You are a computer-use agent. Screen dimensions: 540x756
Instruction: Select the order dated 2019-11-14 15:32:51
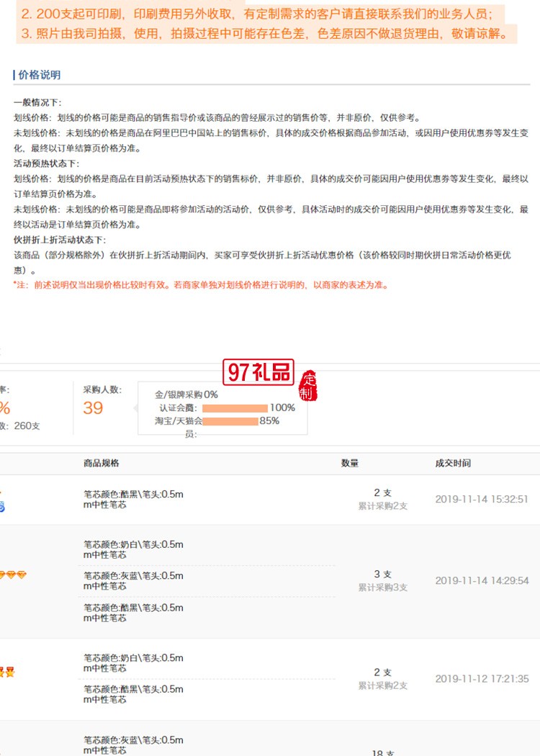481,499
